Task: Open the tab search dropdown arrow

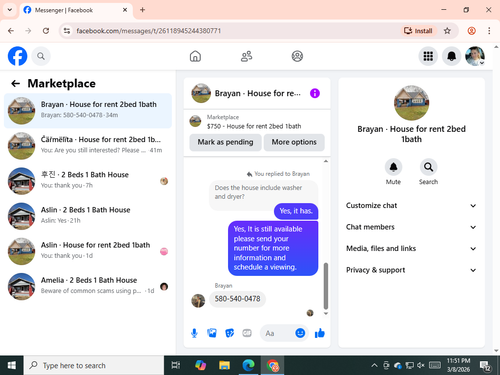Action: [x=10, y=10]
